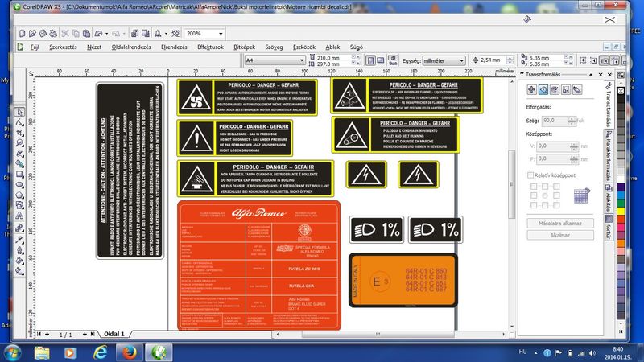Screen dimensions: 644x362
Task: Open the Rotate tab in Transzformálás docker
Action: click(543, 89)
